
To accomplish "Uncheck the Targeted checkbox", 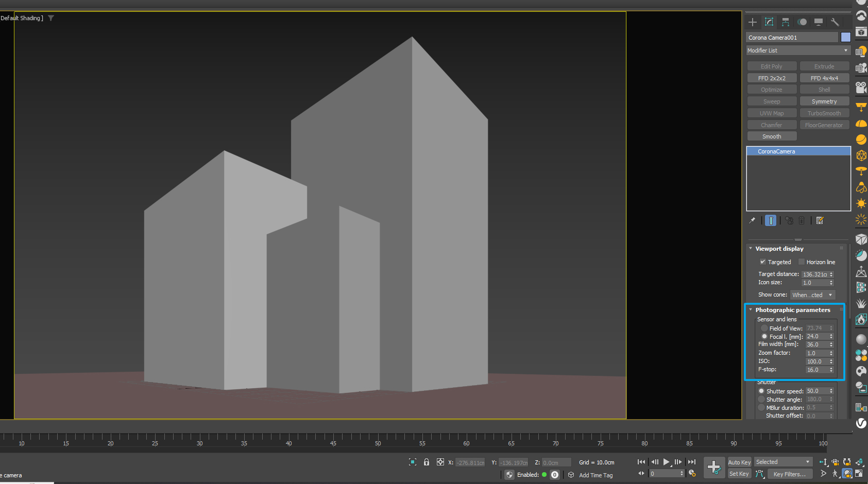I will point(763,262).
